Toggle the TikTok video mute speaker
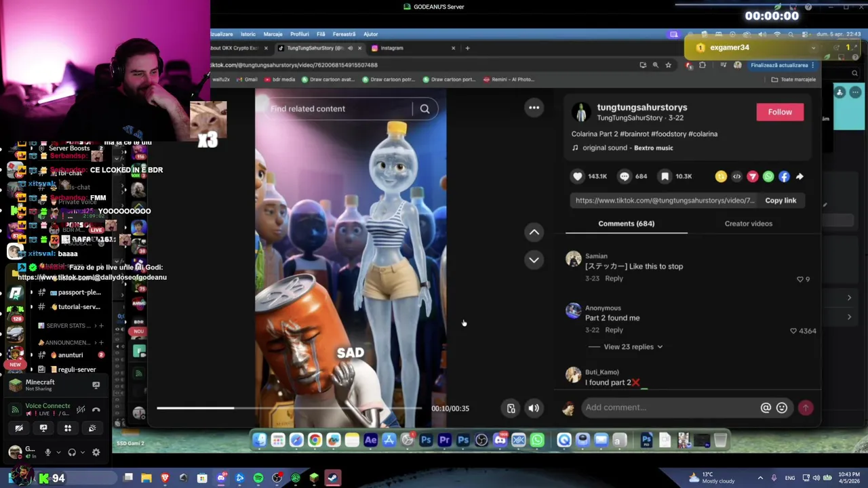868x488 pixels. coord(534,408)
